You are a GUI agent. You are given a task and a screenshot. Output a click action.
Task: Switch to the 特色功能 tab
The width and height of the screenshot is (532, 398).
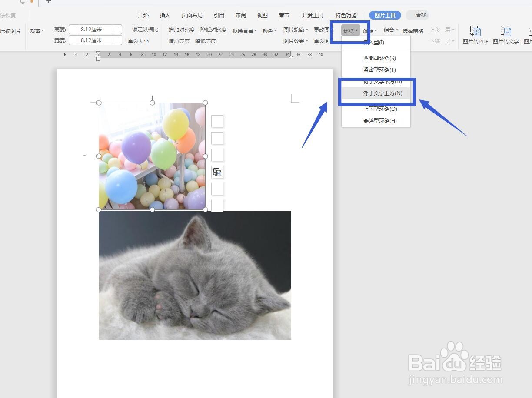coord(346,15)
